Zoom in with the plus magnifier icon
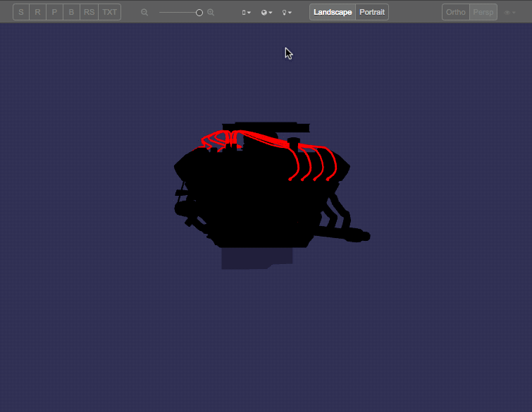532x412 pixels. (x=211, y=13)
